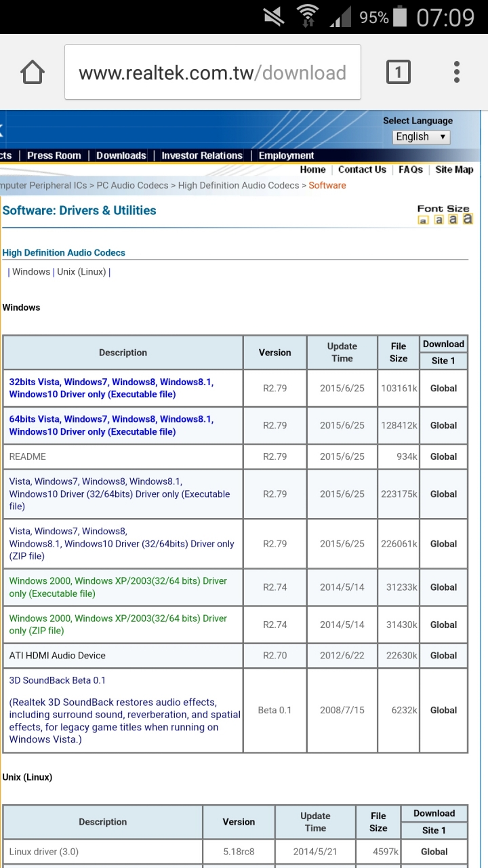The height and width of the screenshot is (868, 488).
Task: Click the Vista-Windows10 (32/64bits) ZIP file description
Action: (122, 543)
